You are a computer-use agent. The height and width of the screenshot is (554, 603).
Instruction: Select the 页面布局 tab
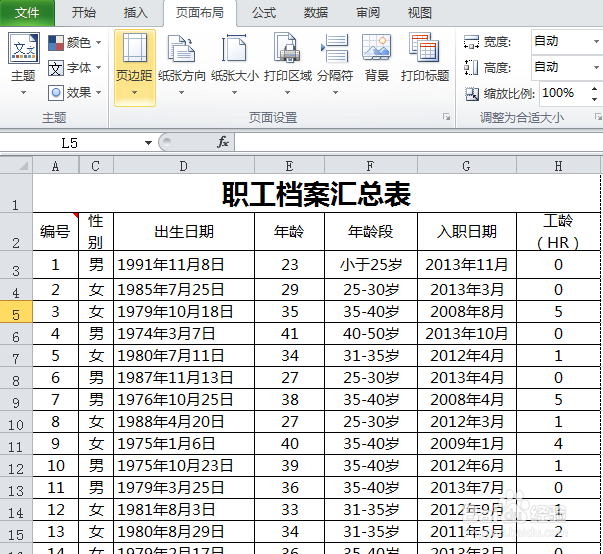pyautogui.click(x=200, y=13)
